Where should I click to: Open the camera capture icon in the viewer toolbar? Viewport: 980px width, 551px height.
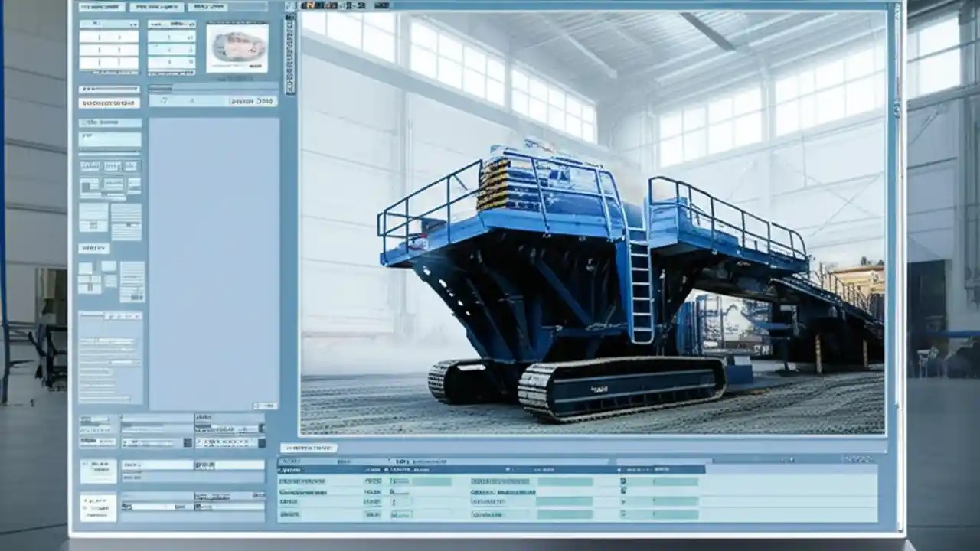point(331,6)
